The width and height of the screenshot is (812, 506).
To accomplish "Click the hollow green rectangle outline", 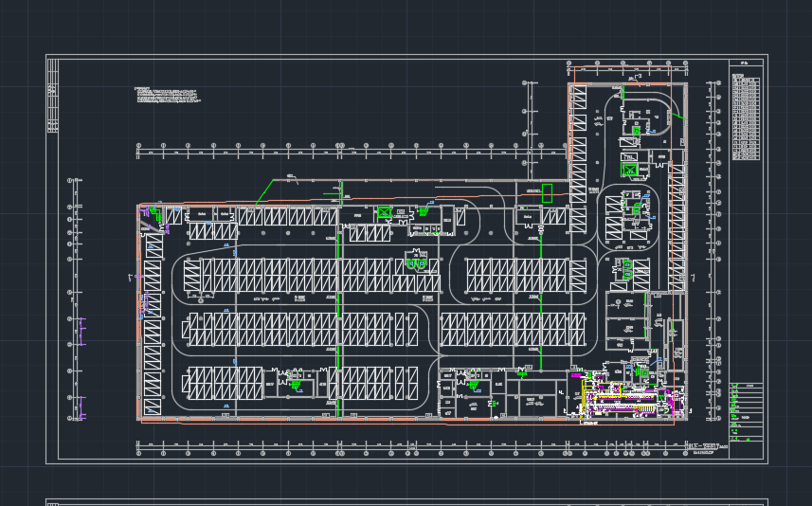I will (x=547, y=193).
